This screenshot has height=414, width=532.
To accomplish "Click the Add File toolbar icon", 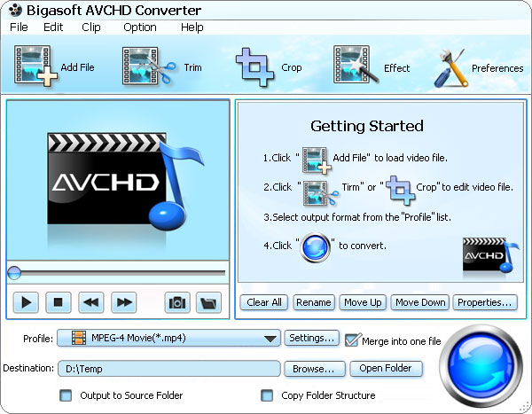I will pyautogui.click(x=35, y=66).
